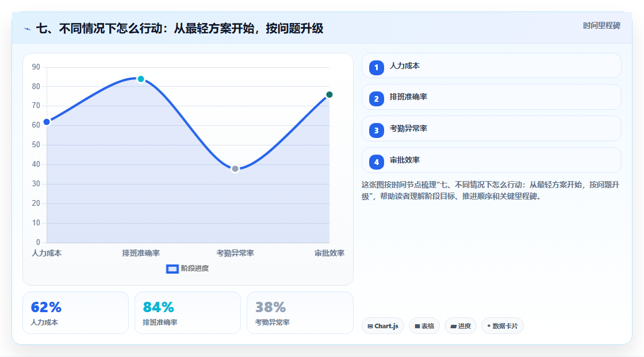Select the 考勤异常率 lowest data point
Viewport: 644px width, 357px height.
point(235,168)
